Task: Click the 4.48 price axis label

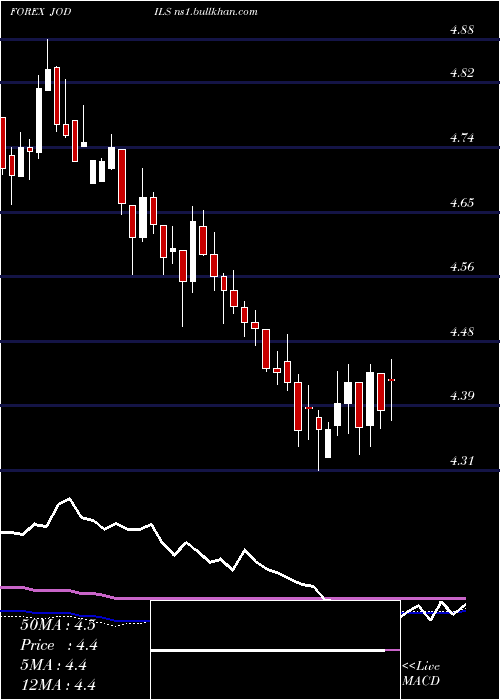Action: pyautogui.click(x=462, y=332)
